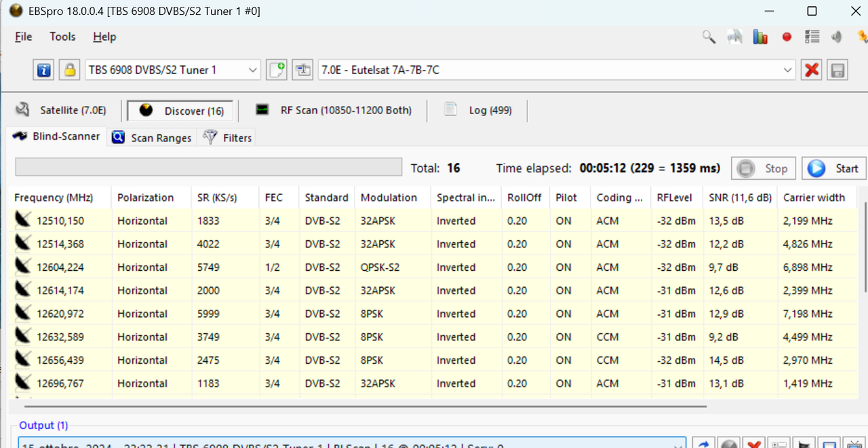Click the dish icon of row 12510,150

[x=22, y=220]
